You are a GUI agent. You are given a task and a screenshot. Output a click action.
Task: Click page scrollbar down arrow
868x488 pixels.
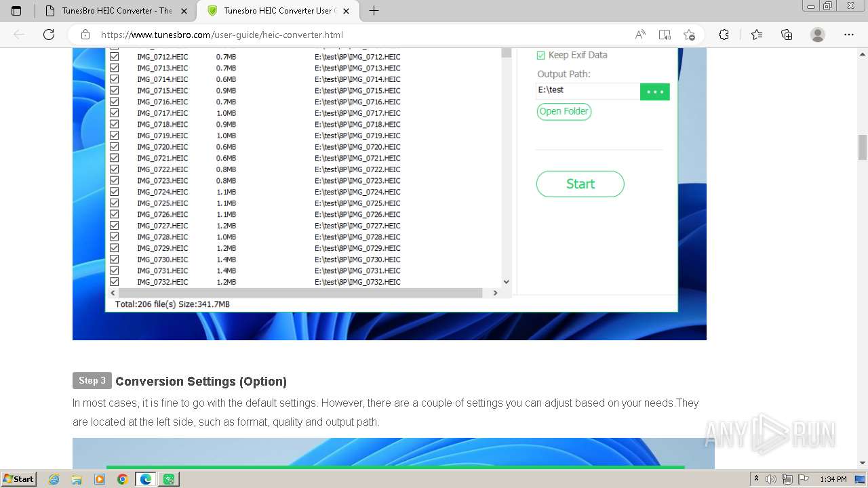(x=863, y=463)
